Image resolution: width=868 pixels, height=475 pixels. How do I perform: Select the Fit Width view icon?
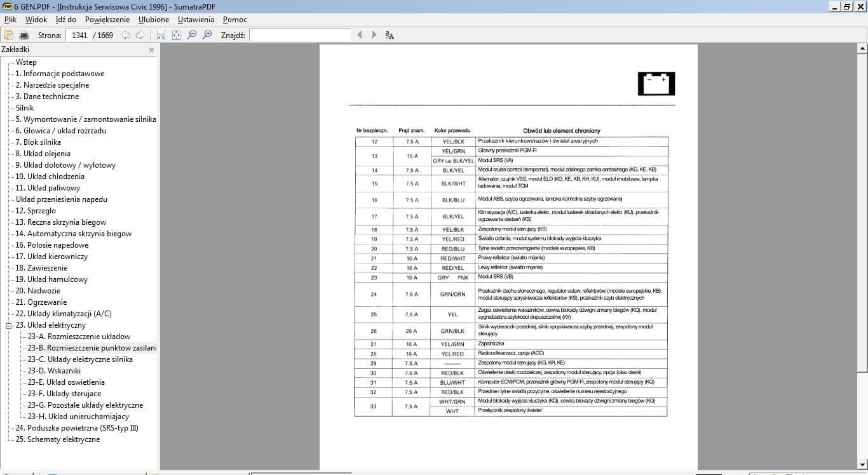(161, 35)
